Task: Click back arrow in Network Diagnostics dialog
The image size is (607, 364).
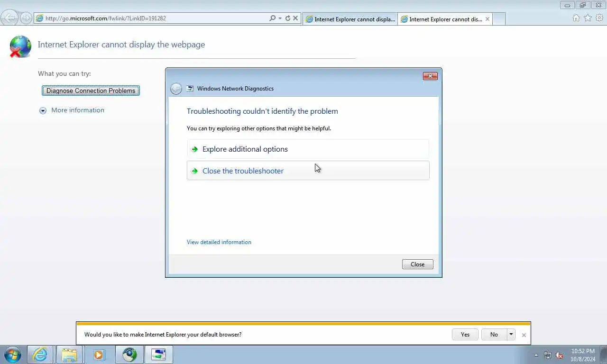Action: [x=176, y=89]
